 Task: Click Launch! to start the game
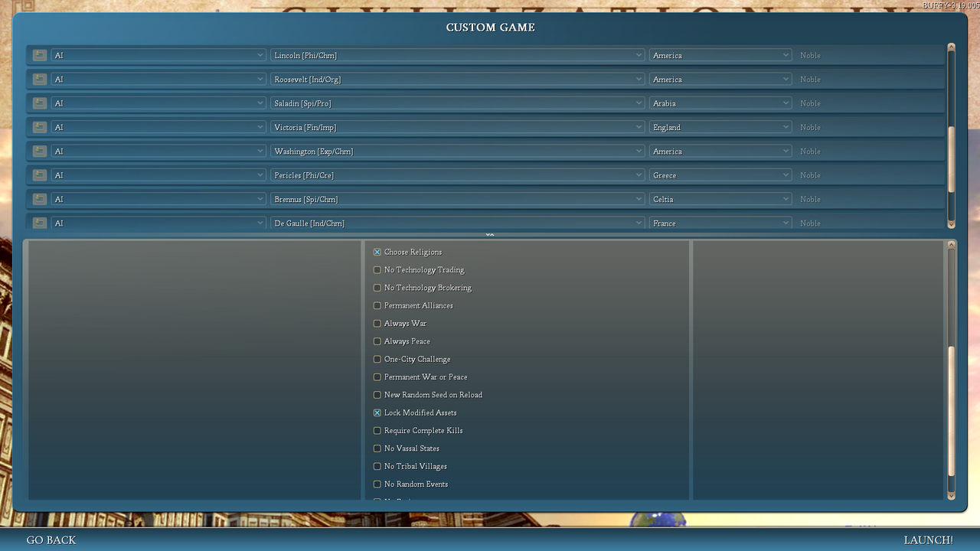(x=928, y=540)
